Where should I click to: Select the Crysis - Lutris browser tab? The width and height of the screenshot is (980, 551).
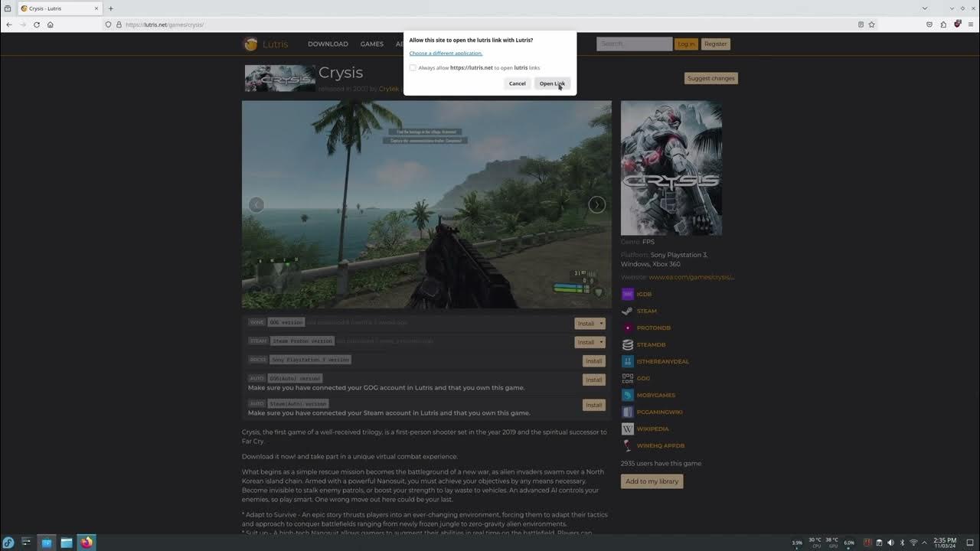coord(60,8)
